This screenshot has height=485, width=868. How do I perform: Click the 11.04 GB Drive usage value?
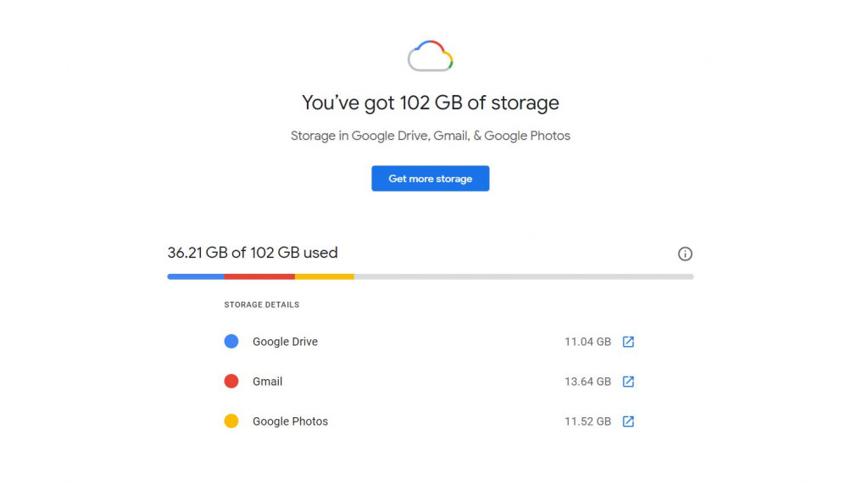(587, 342)
